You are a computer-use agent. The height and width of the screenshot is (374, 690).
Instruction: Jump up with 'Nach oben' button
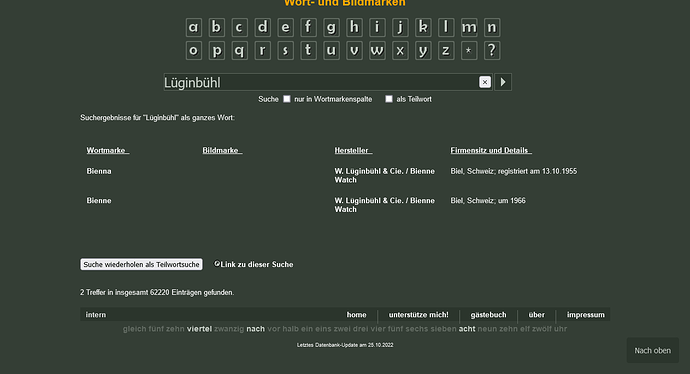click(653, 351)
